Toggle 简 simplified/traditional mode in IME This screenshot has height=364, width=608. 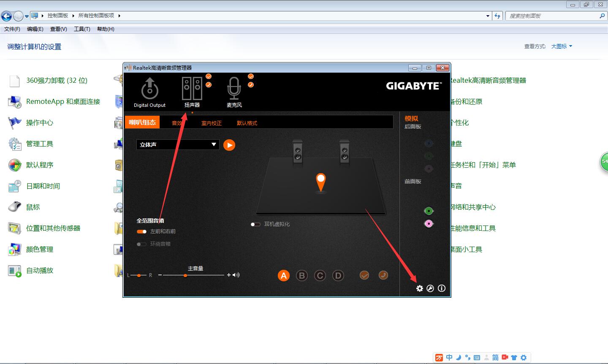(x=495, y=358)
